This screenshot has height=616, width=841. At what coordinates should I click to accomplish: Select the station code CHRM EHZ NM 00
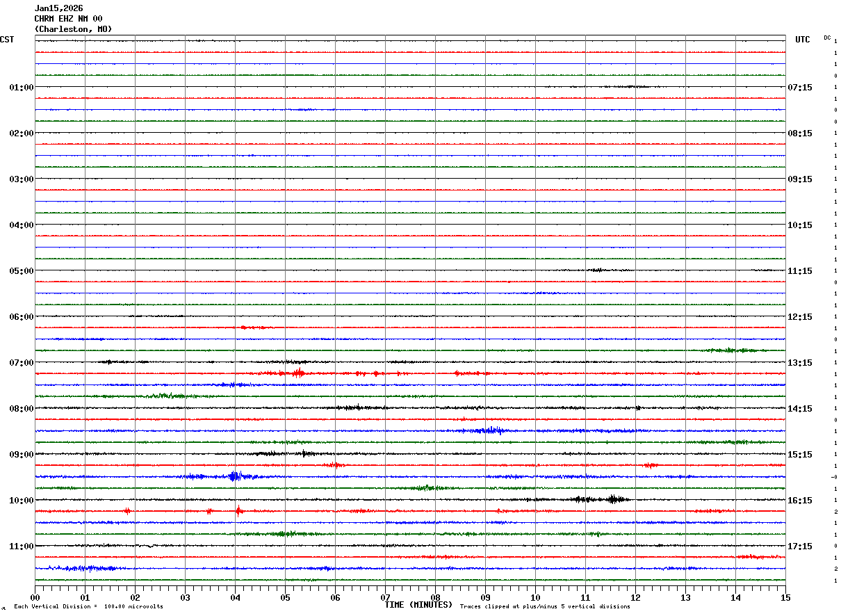click(68, 19)
